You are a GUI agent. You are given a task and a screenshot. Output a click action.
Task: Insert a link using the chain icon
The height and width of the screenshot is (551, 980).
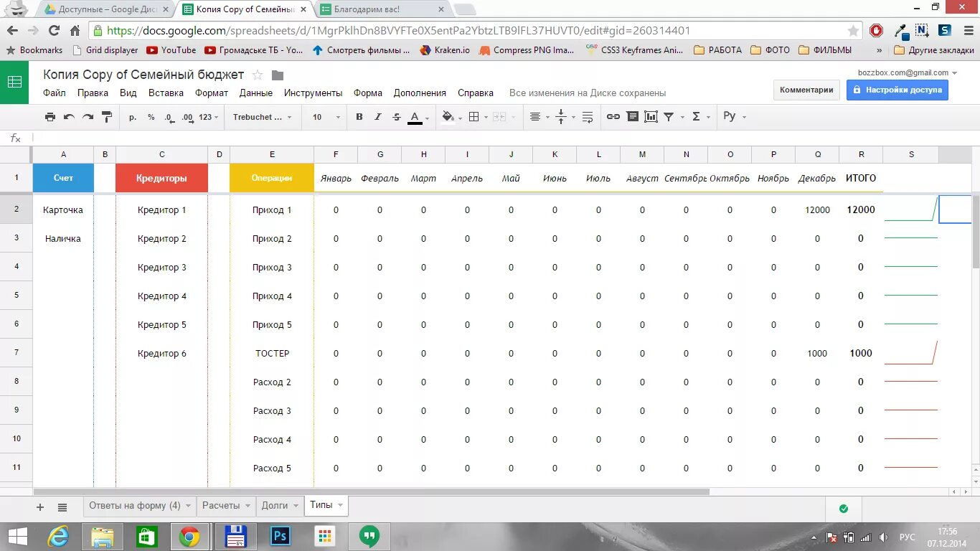pos(613,117)
